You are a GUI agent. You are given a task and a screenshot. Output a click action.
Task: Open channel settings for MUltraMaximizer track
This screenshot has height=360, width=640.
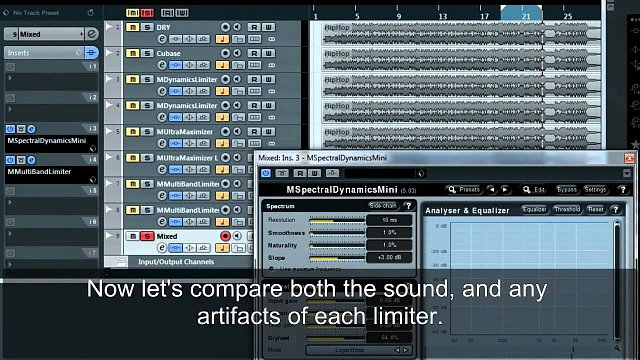coord(162,143)
